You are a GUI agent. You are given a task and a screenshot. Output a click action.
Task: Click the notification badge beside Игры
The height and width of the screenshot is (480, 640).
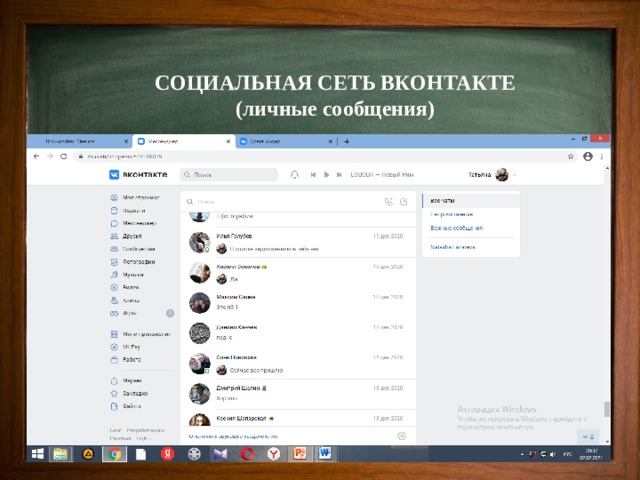pyautogui.click(x=170, y=313)
